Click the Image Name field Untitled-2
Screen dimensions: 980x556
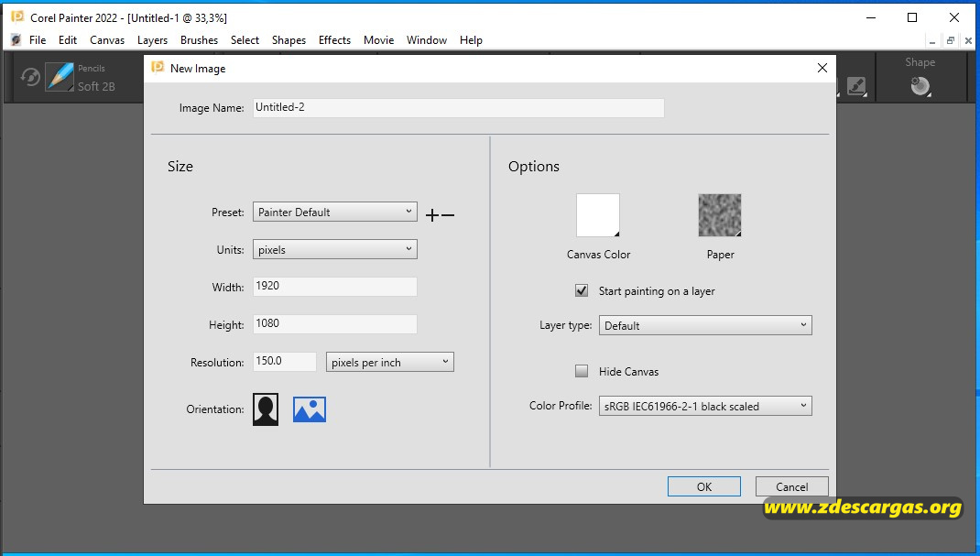459,107
